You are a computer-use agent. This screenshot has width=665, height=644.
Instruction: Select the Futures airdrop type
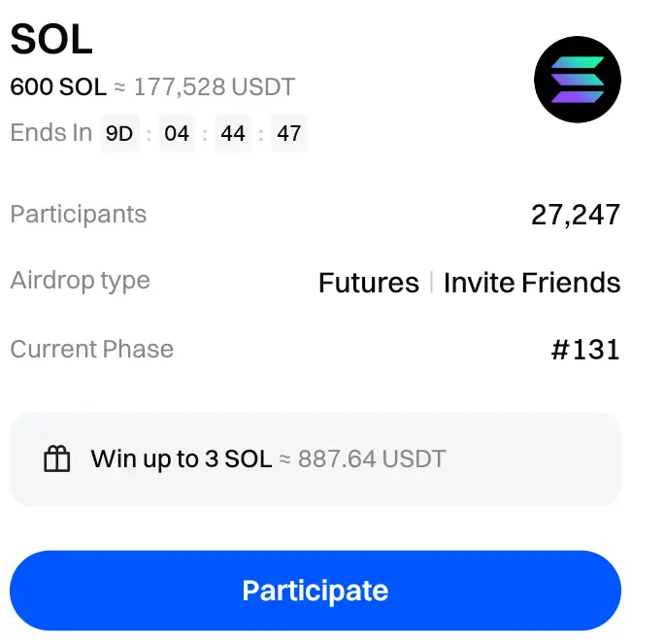[x=369, y=283]
